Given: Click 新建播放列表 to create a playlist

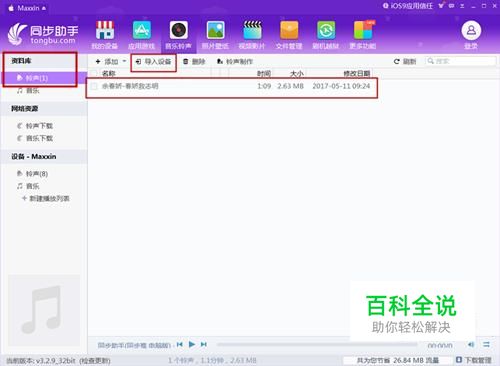Looking at the screenshot, I should [x=46, y=198].
